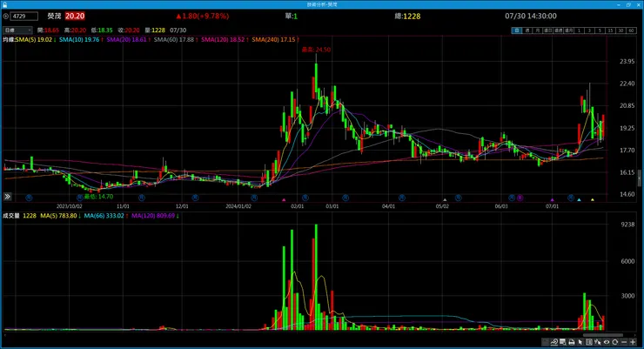Click the zoom-in plus icon in bottom toolbar
This screenshot has height=349, width=644.
[x=633, y=342]
